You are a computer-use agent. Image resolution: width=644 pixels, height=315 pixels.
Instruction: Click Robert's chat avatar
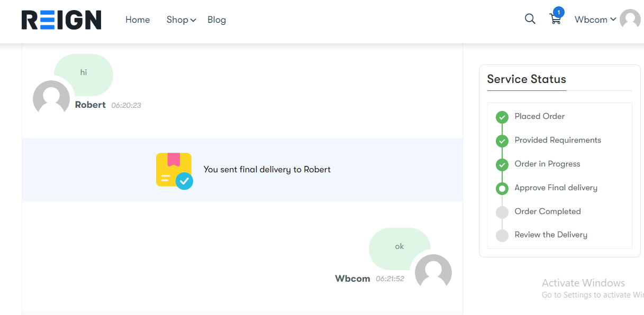point(51,98)
